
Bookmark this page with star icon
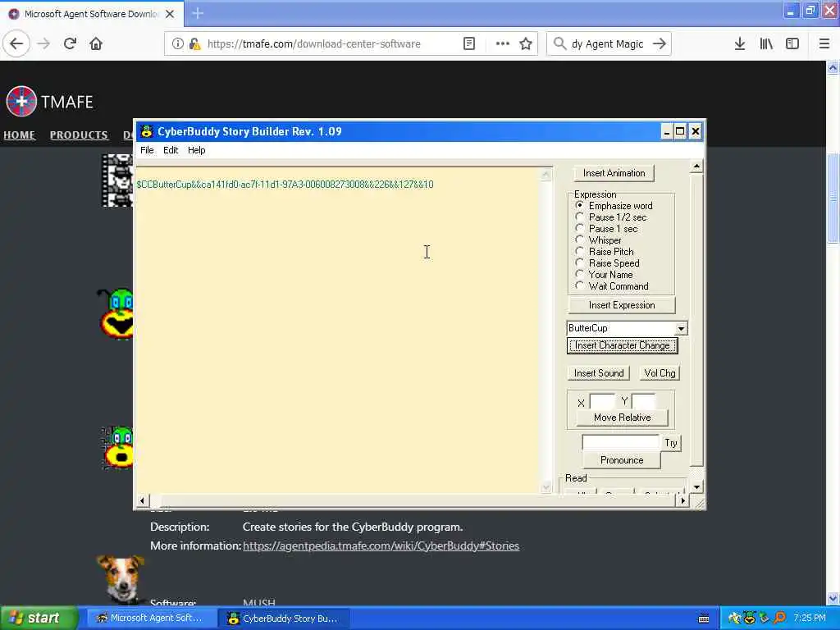click(x=526, y=43)
